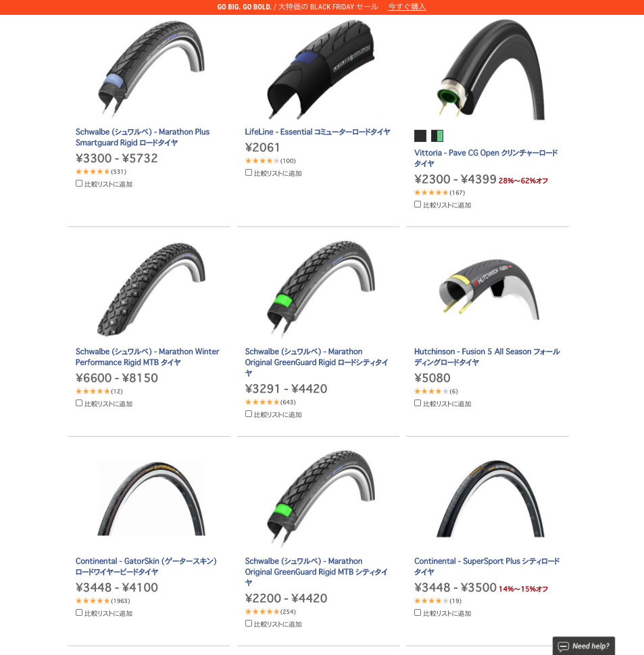The width and height of the screenshot is (644, 655).
Task: Open Schwalbe Marathon Plus Smartguard Rigid product link
Action: [143, 137]
